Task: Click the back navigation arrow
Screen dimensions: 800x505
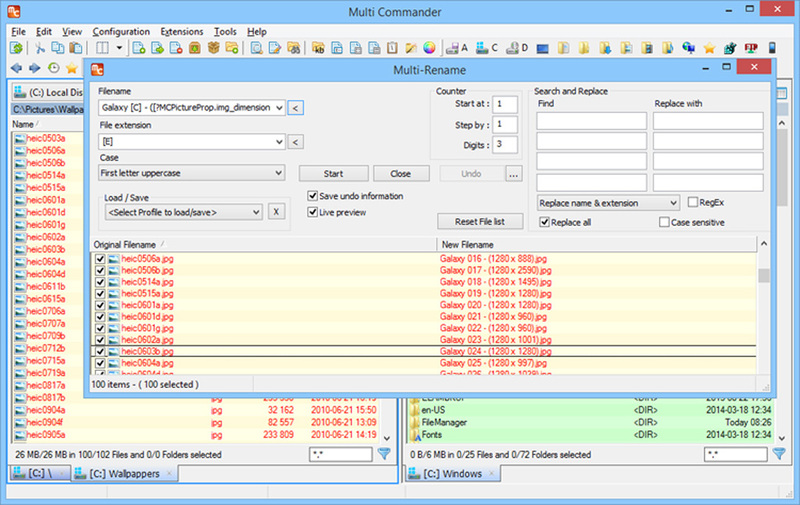Action: (x=16, y=68)
